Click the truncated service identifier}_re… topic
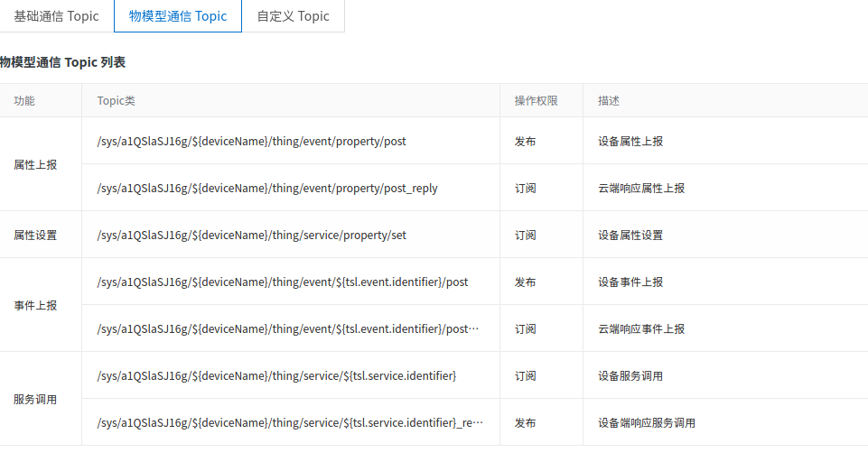868x462 pixels. [290, 423]
